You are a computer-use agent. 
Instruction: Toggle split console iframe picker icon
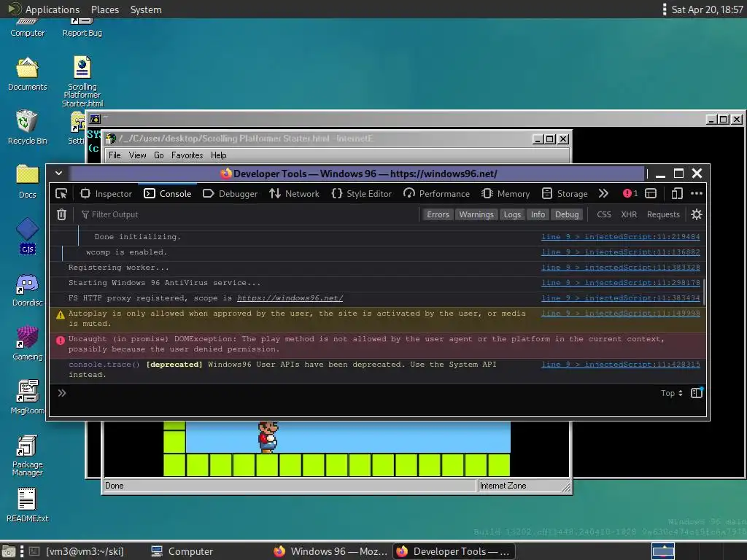pos(651,193)
